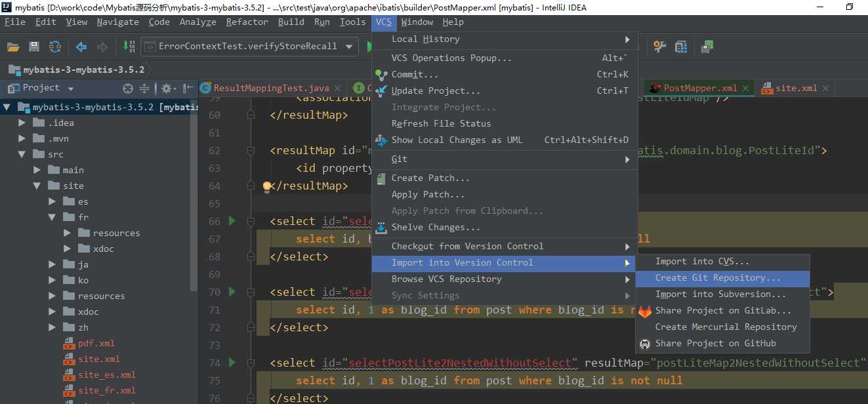Collapse the site folder
This screenshot has height=404, width=868.
[37, 186]
